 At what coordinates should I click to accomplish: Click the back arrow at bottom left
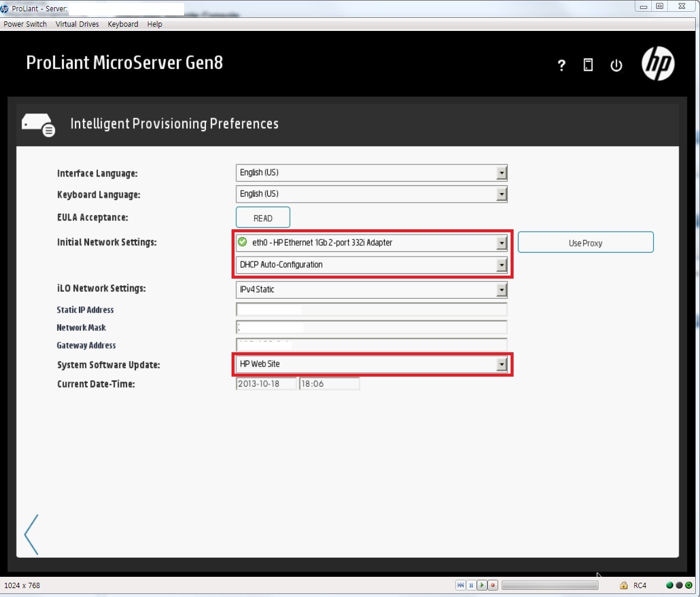tap(31, 535)
